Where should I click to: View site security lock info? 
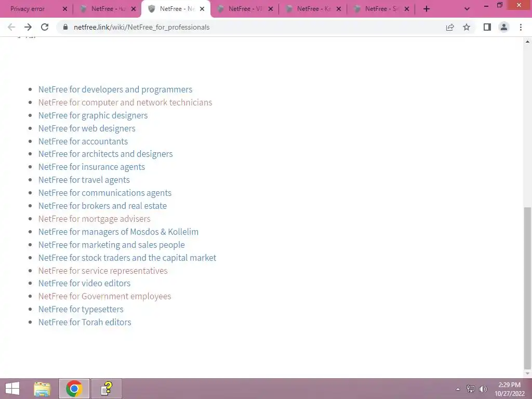tap(65, 27)
